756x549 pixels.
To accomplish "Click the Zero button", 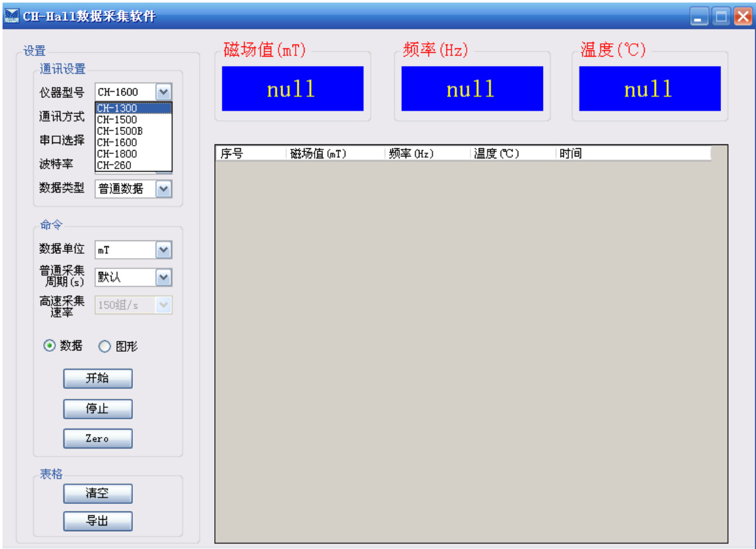I will (98, 438).
